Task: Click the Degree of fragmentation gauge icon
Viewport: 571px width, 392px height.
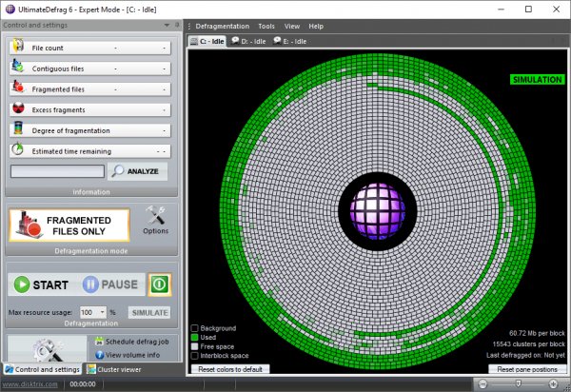Action: click(x=18, y=128)
